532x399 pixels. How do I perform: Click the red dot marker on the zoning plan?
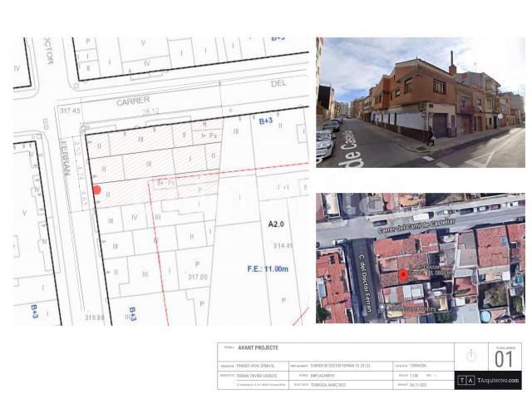(97, 190)
